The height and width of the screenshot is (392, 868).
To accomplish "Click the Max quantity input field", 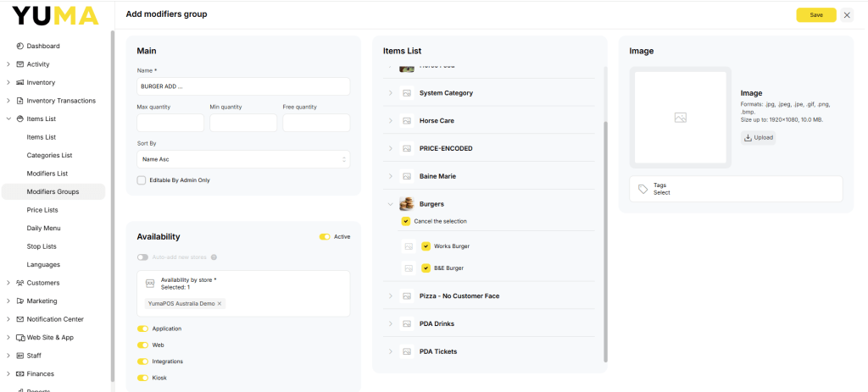I will (x=170, y=123).
